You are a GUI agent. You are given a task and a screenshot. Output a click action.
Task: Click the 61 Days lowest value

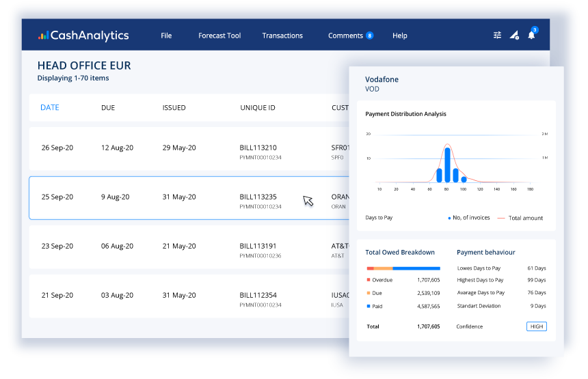(537, 268)
